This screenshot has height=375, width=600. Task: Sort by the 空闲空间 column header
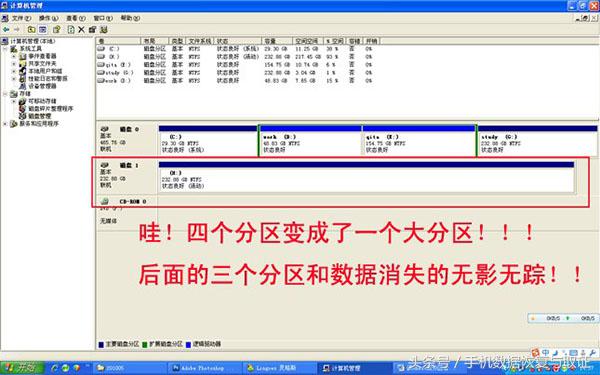(308, 41)
